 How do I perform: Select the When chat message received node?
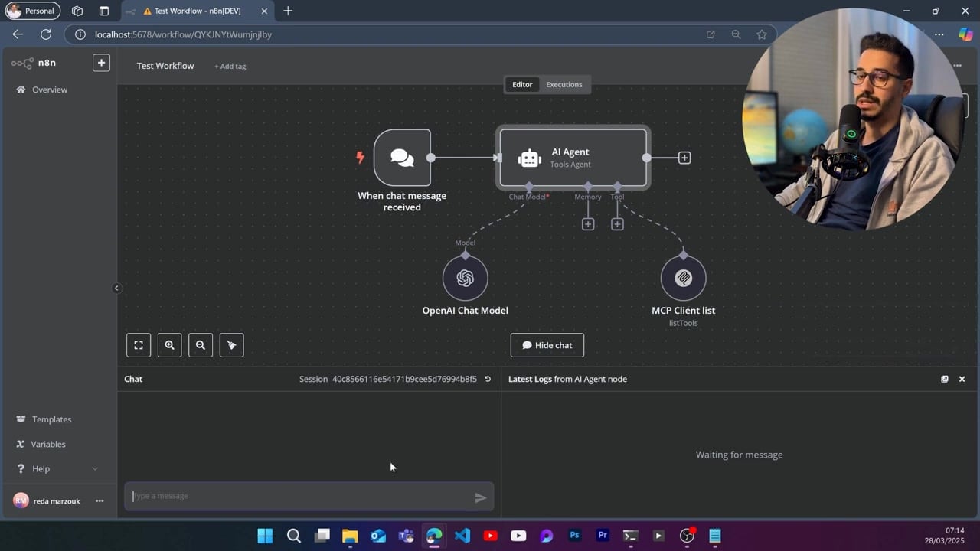(x=402, y=158)
